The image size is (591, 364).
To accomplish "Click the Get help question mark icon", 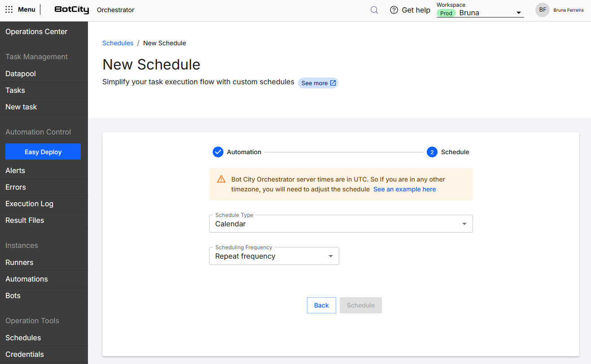I will pyautogui.click(x=394, y=10).
